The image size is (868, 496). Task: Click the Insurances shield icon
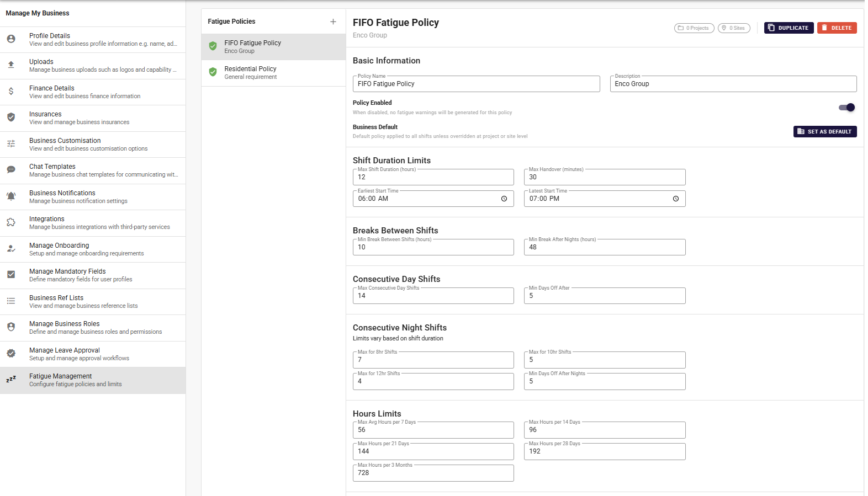point(11,117)
